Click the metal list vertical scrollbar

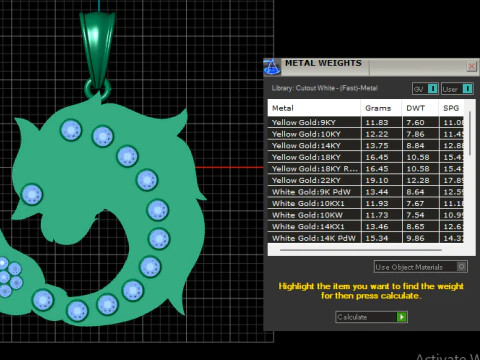click(470, 133)
